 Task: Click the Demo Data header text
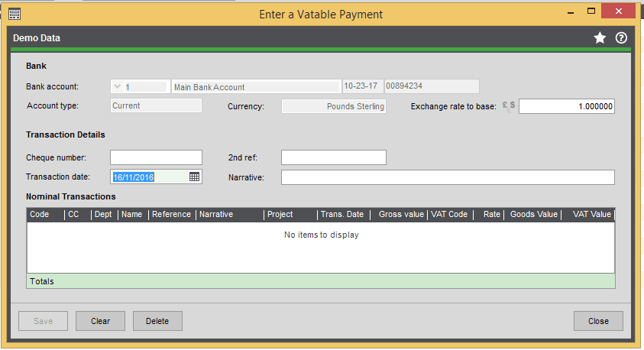click(37, 38)
